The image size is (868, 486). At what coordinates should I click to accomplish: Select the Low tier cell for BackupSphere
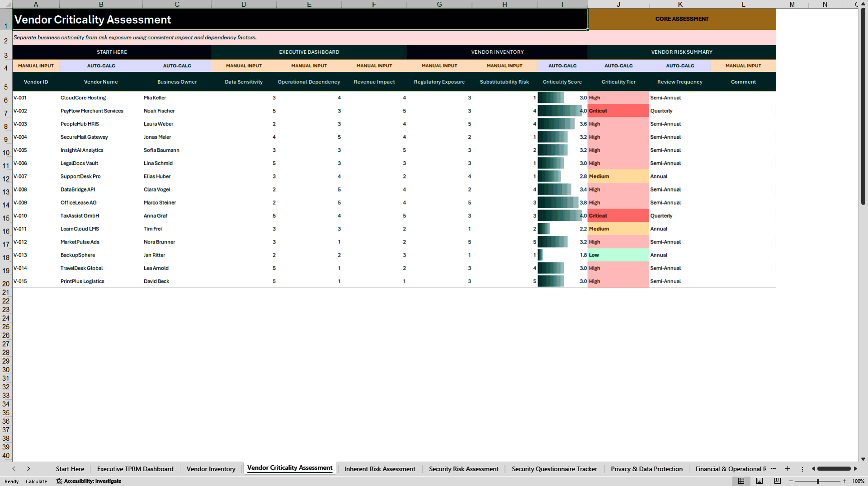point(618,255)
